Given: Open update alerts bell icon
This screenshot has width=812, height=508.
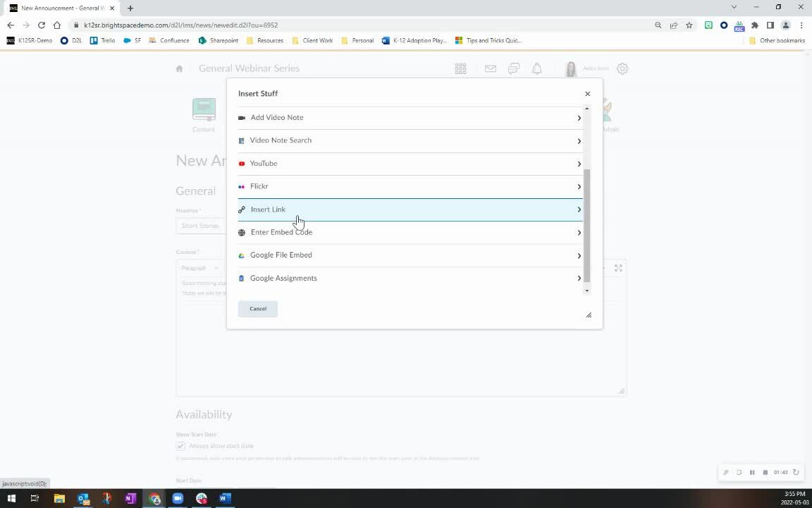Looking at the screenshot, I should coord(536,68).
